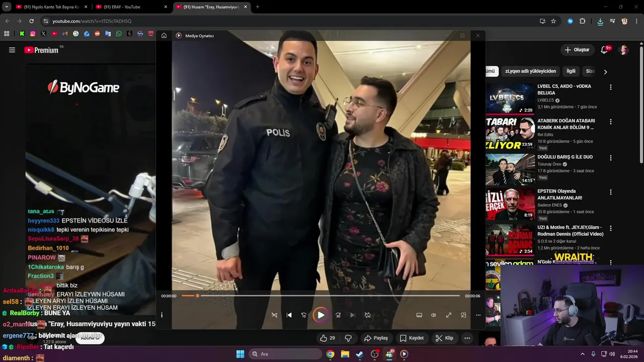Click the Paylaş share button
Image resolution: width=644 pixels, height=362 pixels.
tap(376, 338)
